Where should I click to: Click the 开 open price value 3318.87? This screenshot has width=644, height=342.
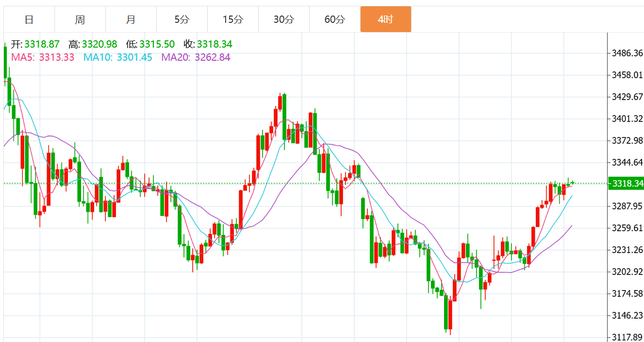coord(42,44)
